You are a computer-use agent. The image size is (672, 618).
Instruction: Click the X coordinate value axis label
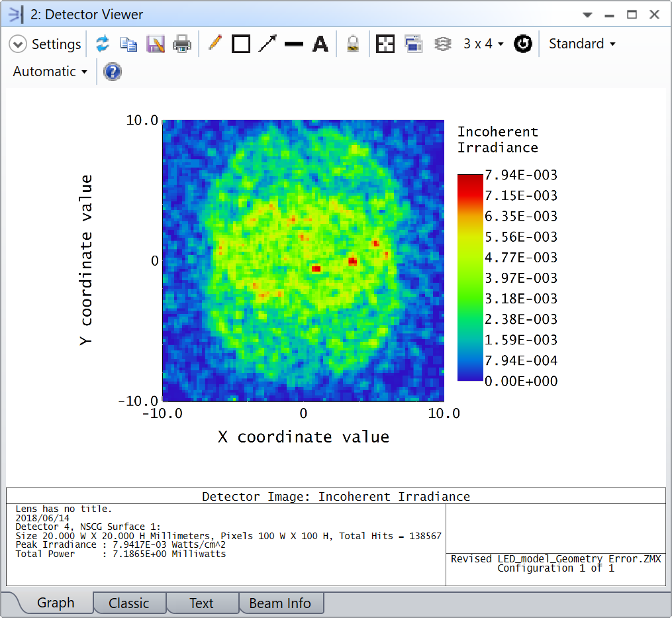click(303, 437)
